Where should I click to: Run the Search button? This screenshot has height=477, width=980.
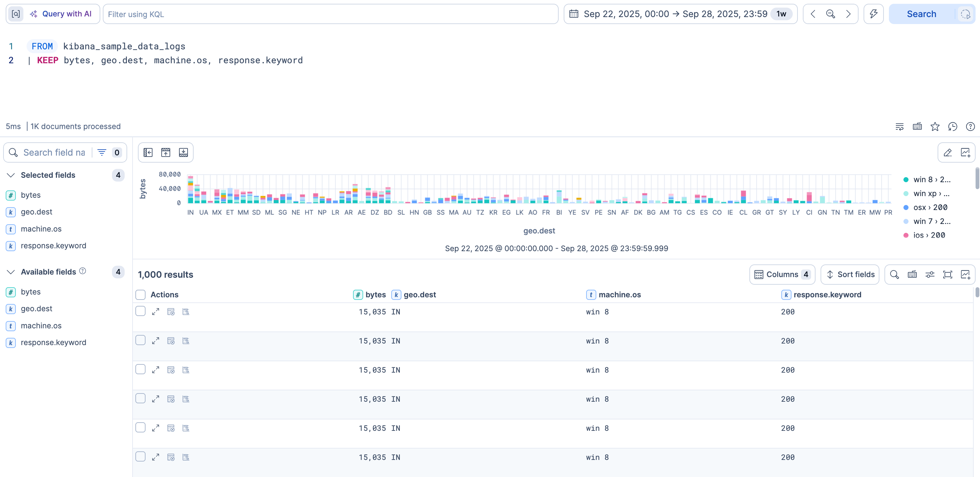[x=921, y=14]
